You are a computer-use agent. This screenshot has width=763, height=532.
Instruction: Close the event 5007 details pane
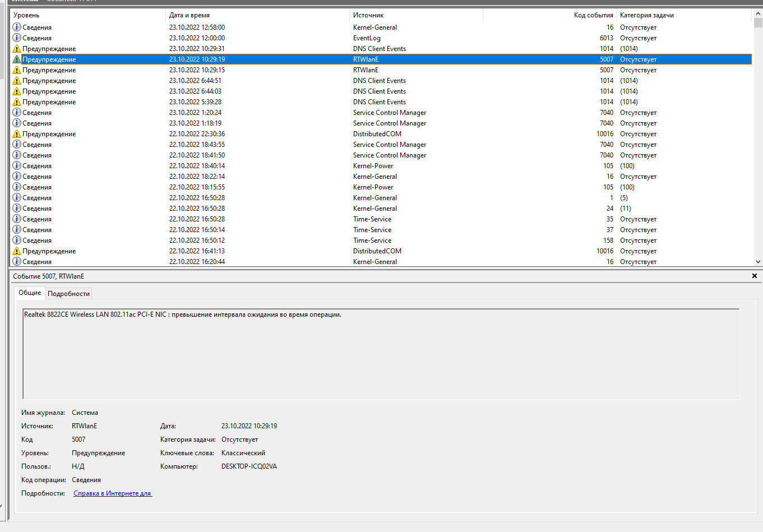(x=754, y=276)
